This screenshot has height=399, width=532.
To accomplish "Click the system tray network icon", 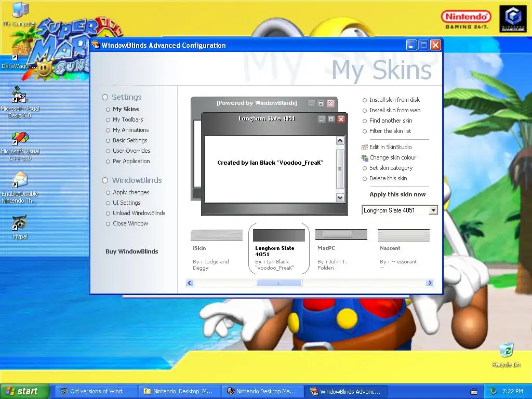I will pos(494,391).
